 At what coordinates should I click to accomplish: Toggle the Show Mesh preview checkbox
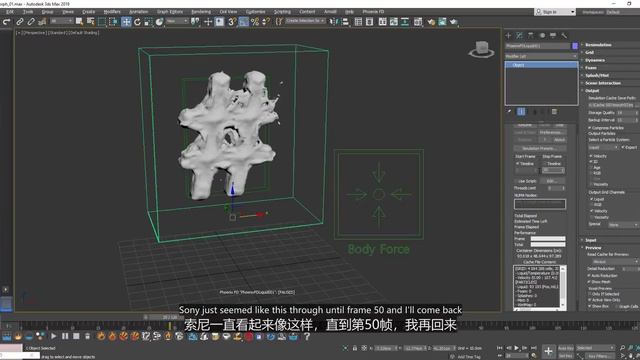click(589, 282)
